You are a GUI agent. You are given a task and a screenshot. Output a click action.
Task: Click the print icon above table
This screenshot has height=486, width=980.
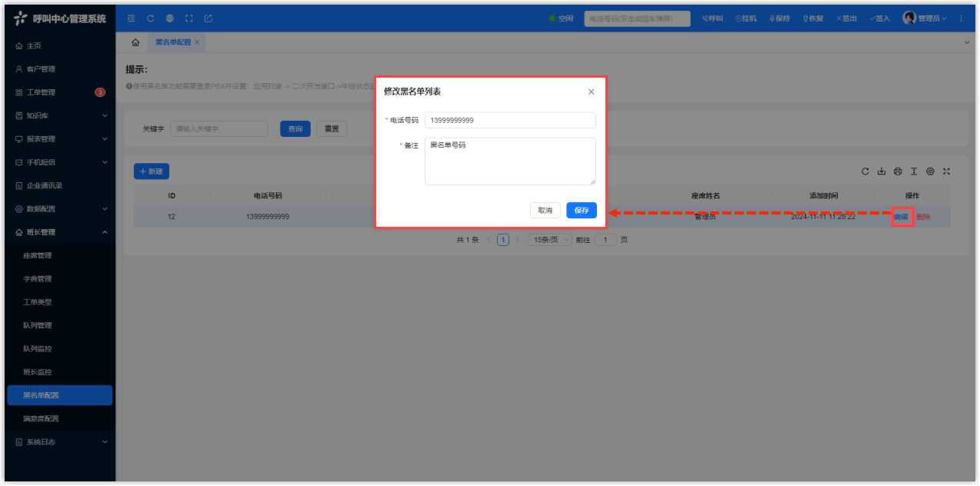[898, 171]
